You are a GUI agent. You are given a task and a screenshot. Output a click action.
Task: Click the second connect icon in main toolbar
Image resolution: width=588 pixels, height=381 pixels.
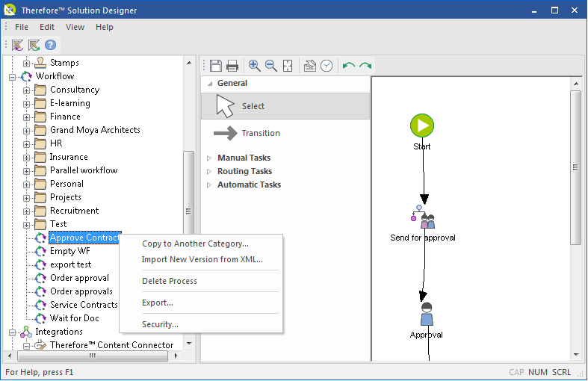coord(34,45)
